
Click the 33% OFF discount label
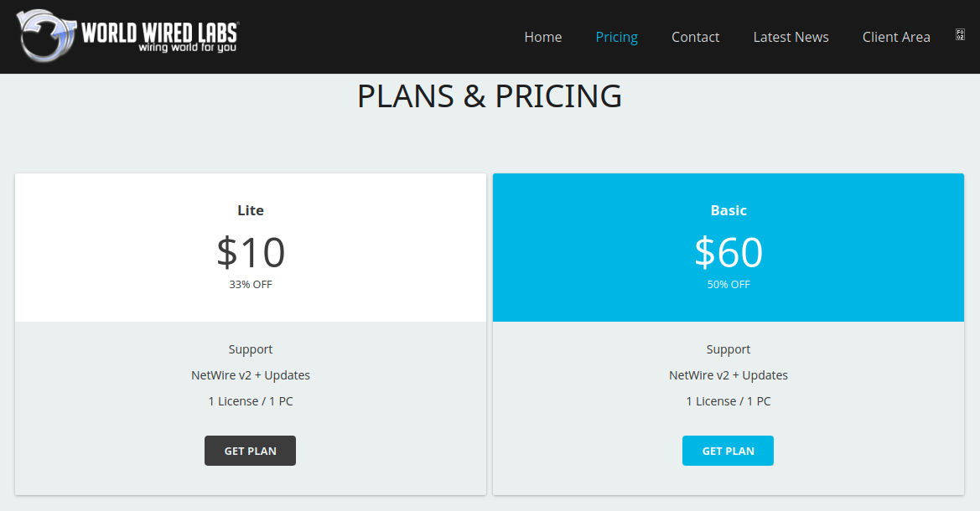tap(251, 284)
